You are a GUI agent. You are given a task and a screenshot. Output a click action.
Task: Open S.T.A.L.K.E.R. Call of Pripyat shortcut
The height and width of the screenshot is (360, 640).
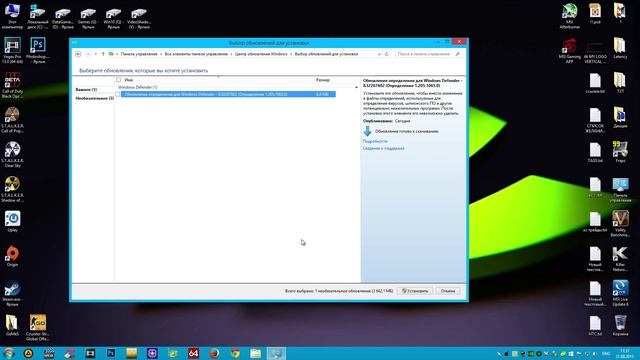click(x=12, y=120)
